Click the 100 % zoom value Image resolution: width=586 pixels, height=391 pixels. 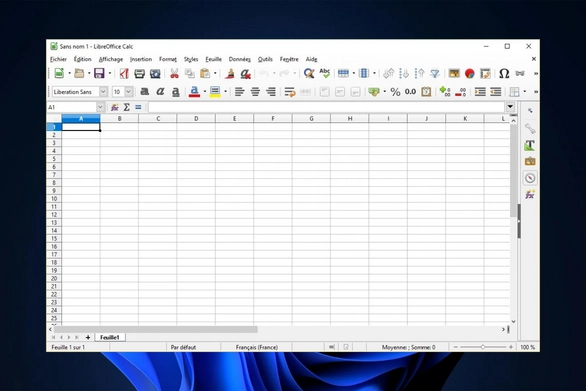click(528, 347)
